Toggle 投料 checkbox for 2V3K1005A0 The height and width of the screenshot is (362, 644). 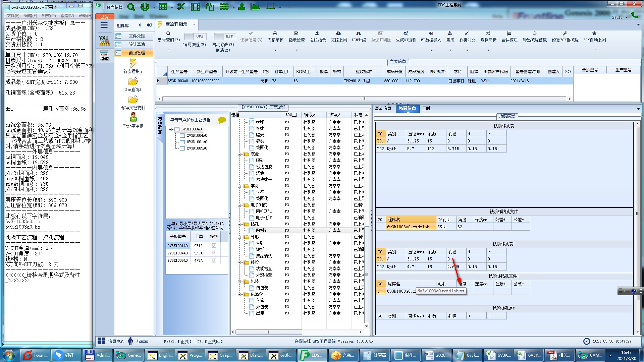214,260
